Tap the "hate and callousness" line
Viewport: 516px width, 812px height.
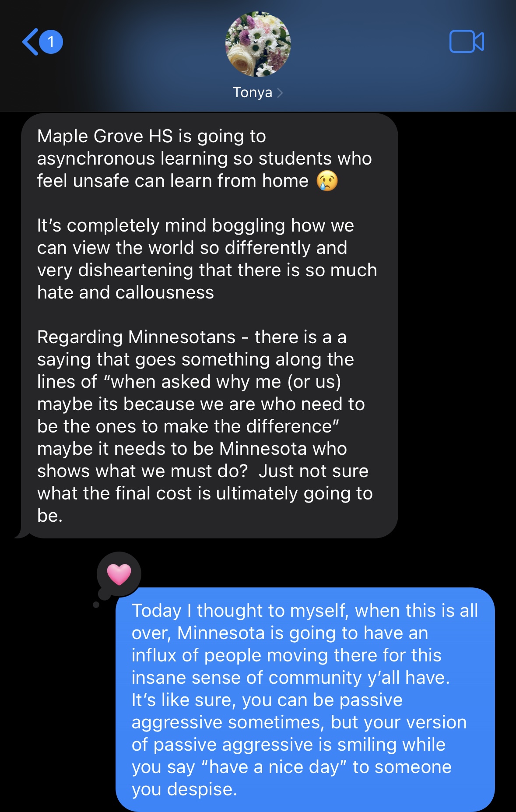click(126, 292)
